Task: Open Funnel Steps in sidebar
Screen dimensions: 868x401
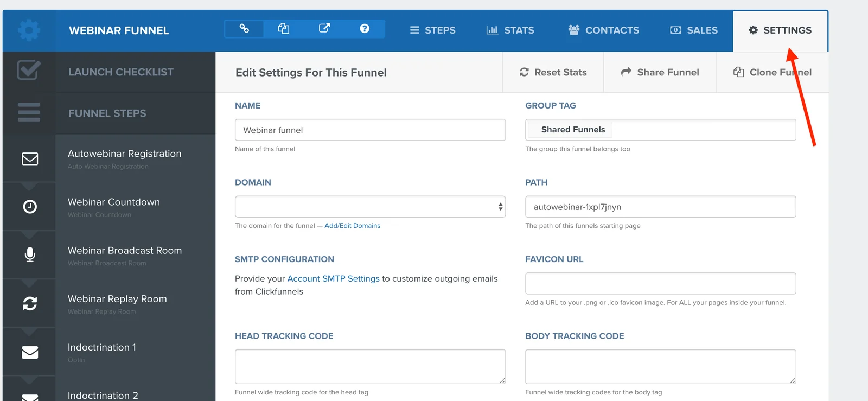Action: coord(107,113)
